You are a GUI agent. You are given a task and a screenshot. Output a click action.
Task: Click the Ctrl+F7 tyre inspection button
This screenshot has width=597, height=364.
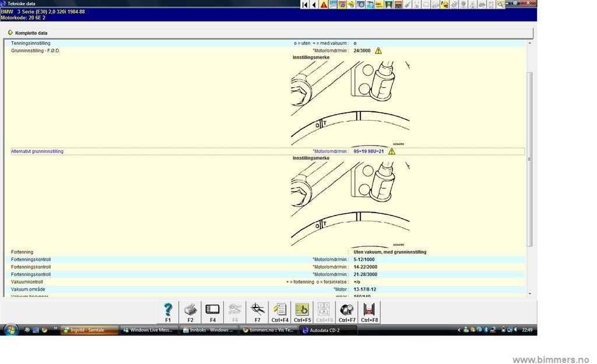347,312
